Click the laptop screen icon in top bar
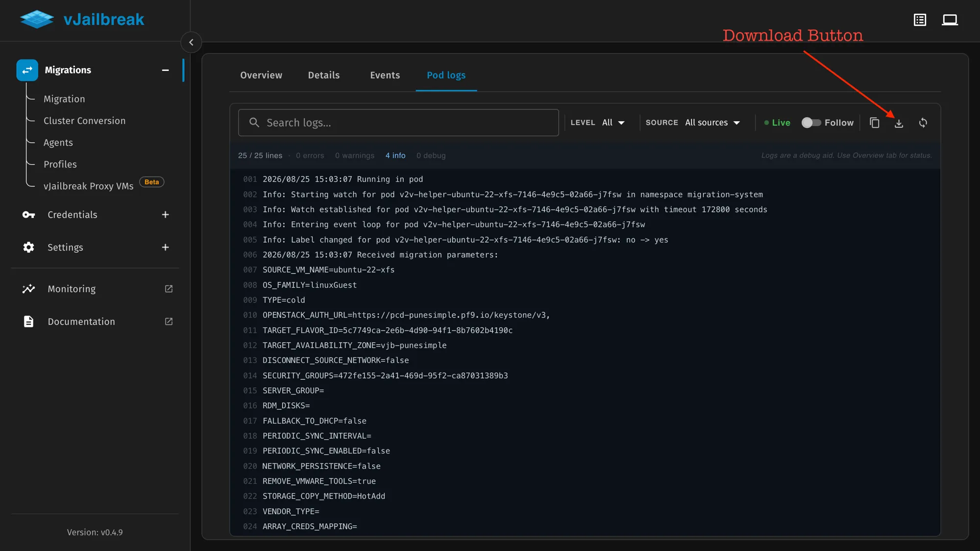Image resolution: width=980 pixels, height=551 pixels. point(950,20)
